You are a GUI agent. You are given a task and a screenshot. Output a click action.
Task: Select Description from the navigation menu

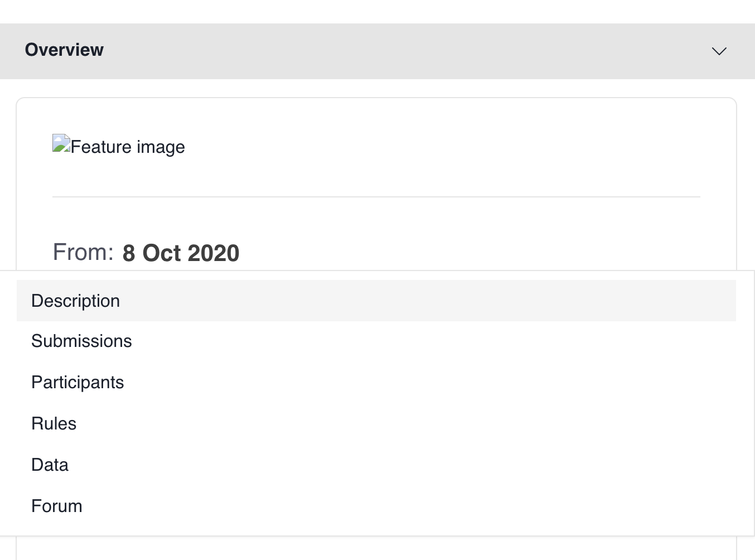tap(75, 301)
